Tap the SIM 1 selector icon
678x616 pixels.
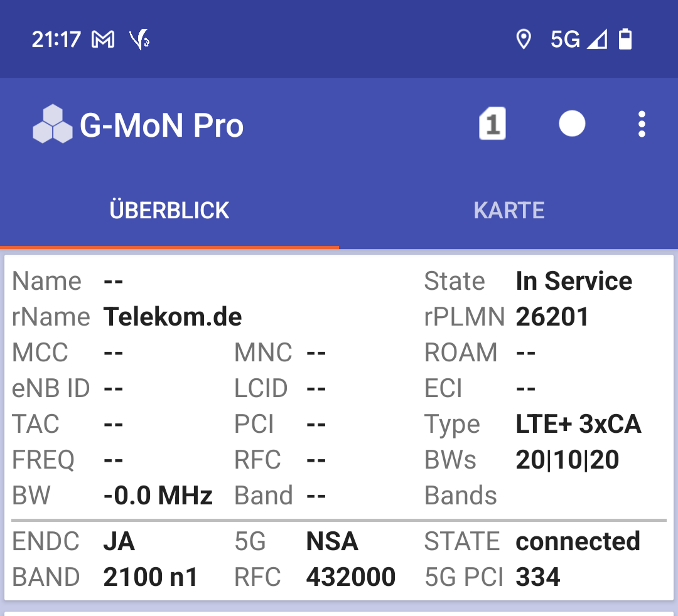493,124
